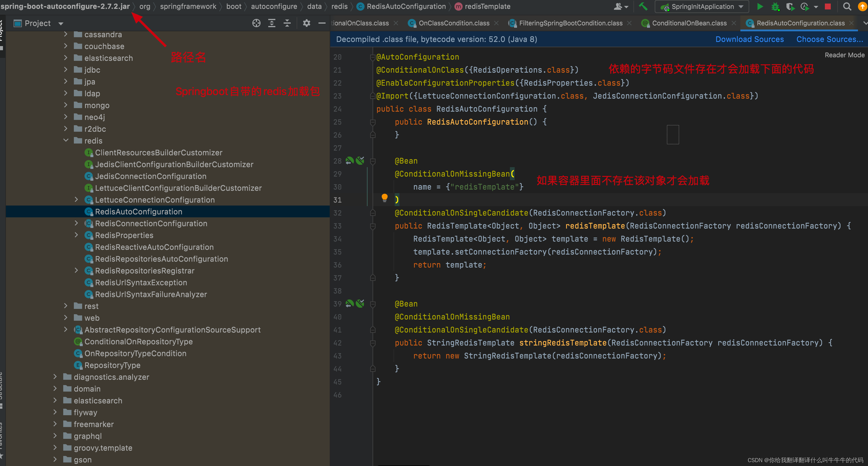Open Search Everywhere magnifier icon
868x466 pixels.
(x=847, y=6)
